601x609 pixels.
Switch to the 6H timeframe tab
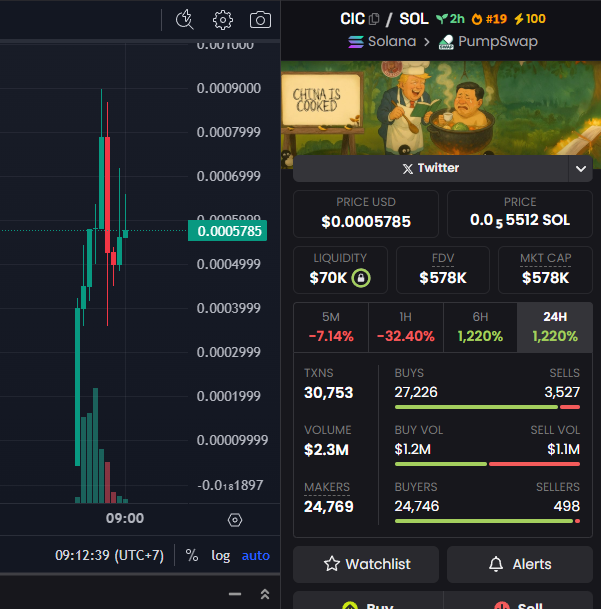click(480, 327)
